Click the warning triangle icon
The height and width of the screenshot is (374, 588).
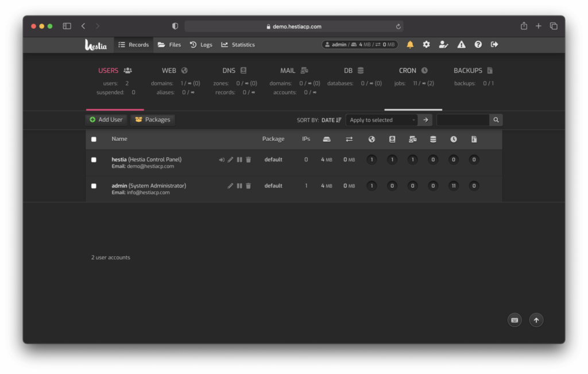click(x=461, y=45)
